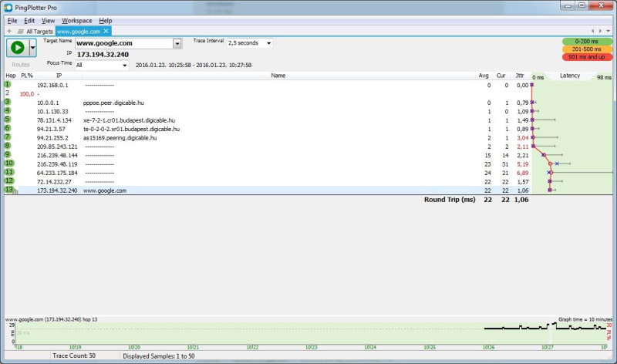Click the PL% column header
Screen dimensions: 617x364
(27, 76)
